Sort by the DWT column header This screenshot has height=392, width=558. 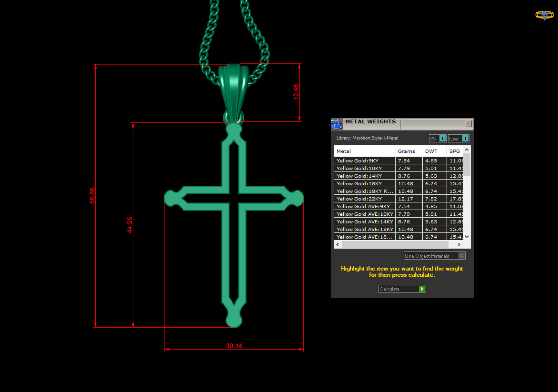435,151
